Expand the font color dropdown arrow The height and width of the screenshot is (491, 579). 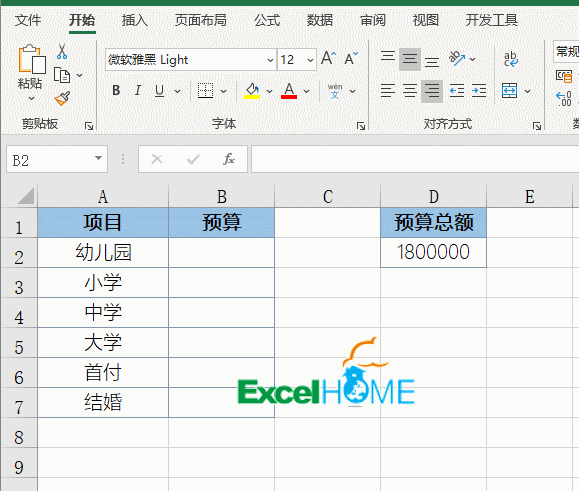306,91
